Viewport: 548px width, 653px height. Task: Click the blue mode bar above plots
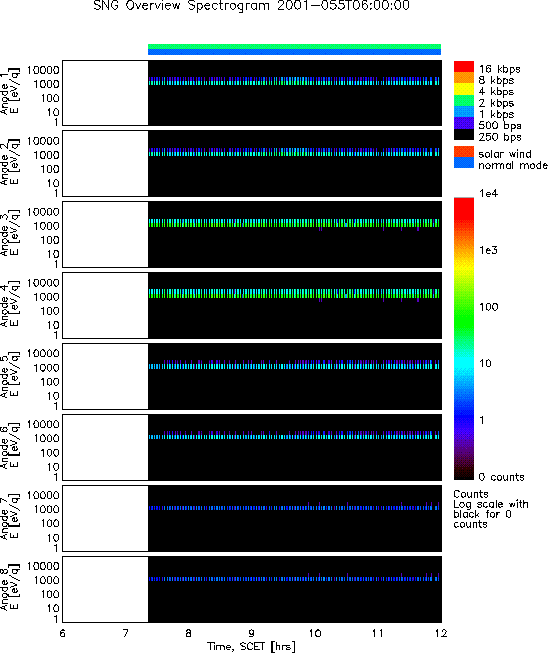(294, 52)
